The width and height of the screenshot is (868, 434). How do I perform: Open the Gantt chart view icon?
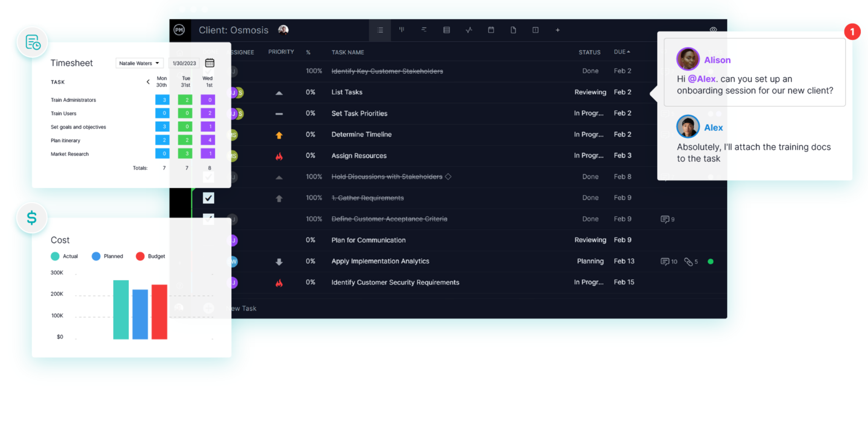click(424, 30)
